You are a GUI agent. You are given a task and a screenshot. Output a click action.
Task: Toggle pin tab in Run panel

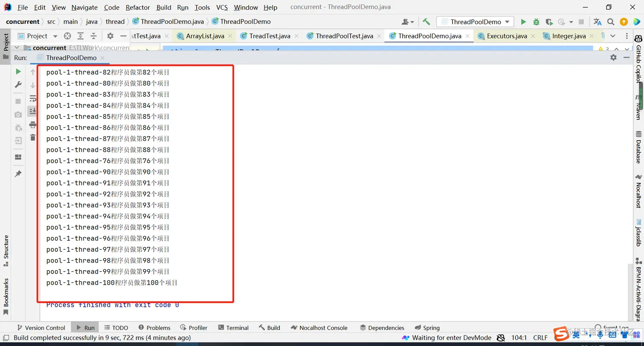[x=18, y=174]
